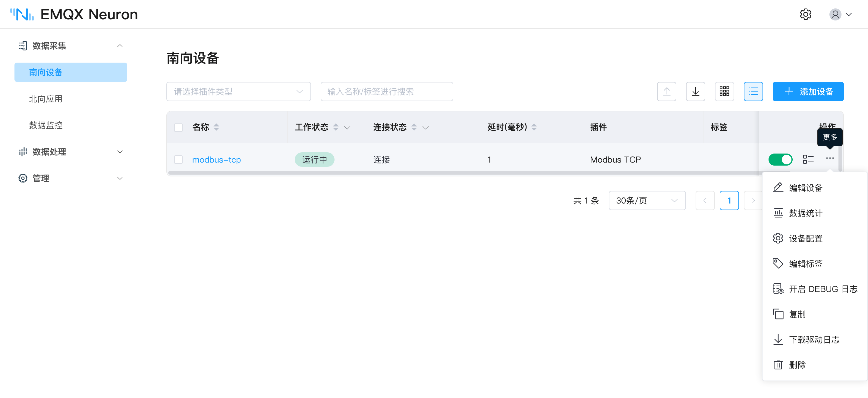
Task: Sort by connection status column arrows
Action: click(x=414, y=127)
